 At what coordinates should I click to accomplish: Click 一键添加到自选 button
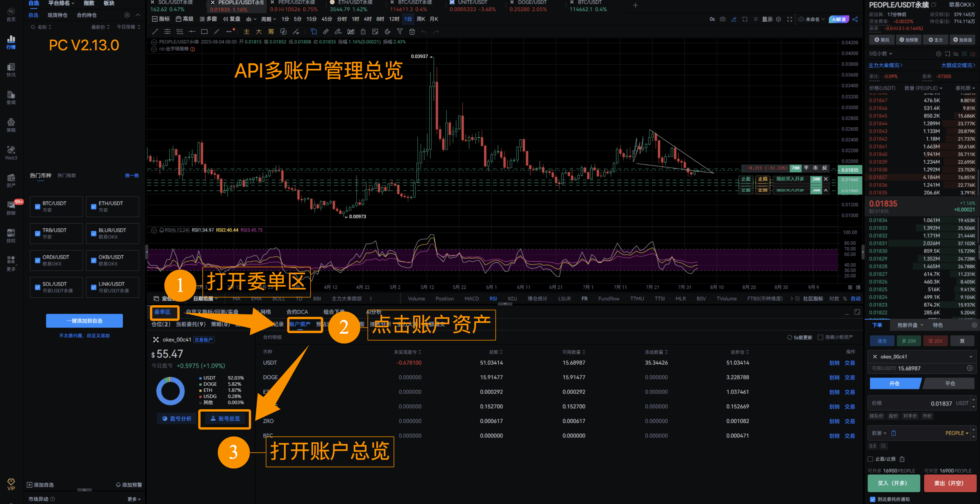point(85,321)
